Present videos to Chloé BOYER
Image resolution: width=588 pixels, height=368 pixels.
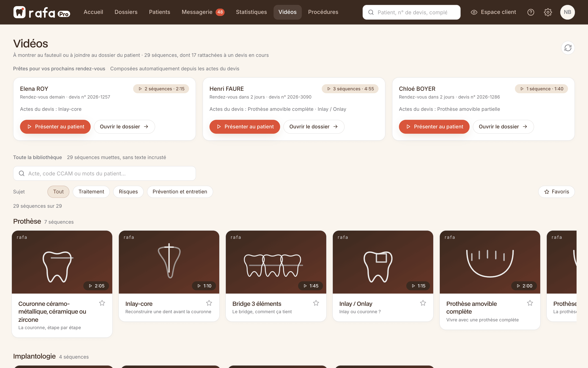click(434, 127)
